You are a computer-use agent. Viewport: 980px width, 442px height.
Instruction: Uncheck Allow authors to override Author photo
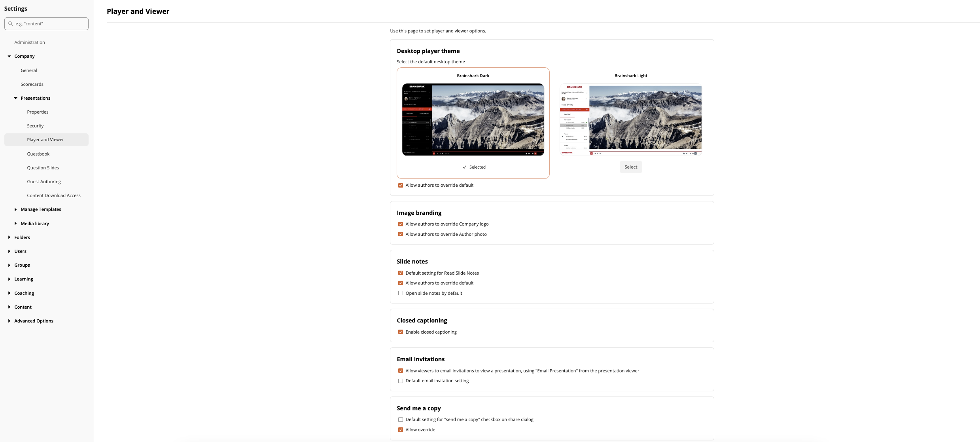(400, 234)
